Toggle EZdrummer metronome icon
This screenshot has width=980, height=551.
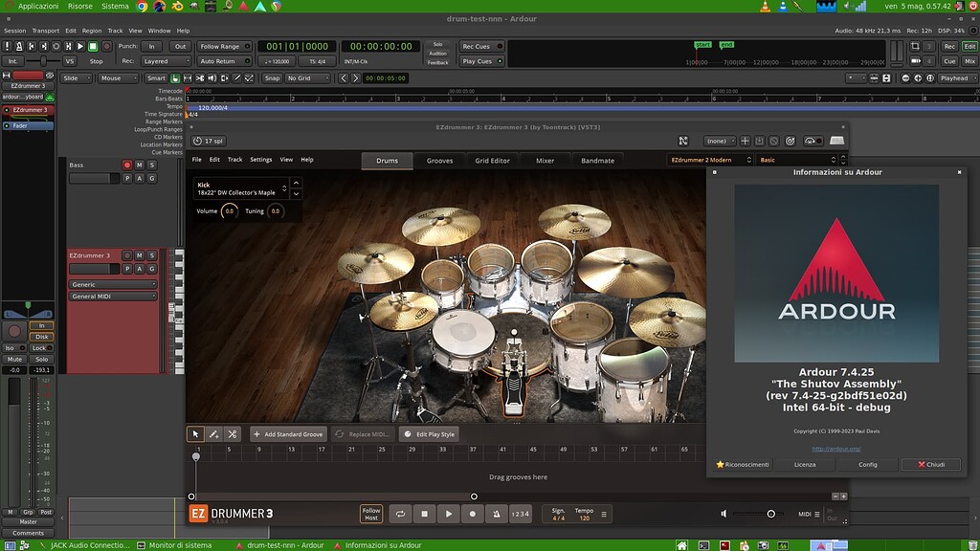[x=497, y=514]
